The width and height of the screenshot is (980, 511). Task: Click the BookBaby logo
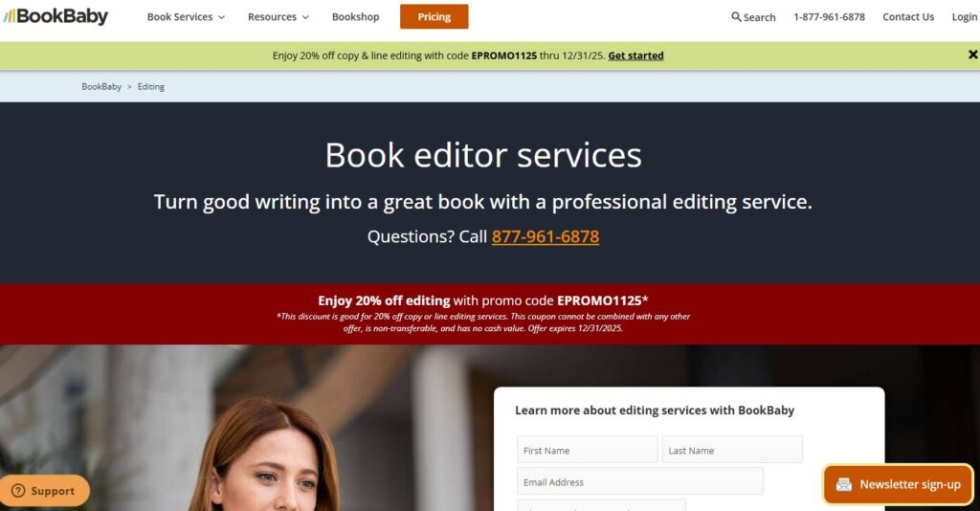[x=56, y=16]
